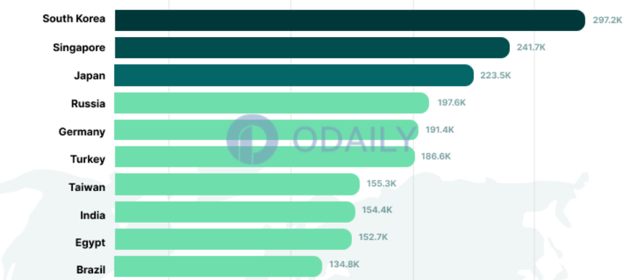Select the Egypt bar
Image resolution: width=644 pixels, height=280 pixels.
point(233,240)
